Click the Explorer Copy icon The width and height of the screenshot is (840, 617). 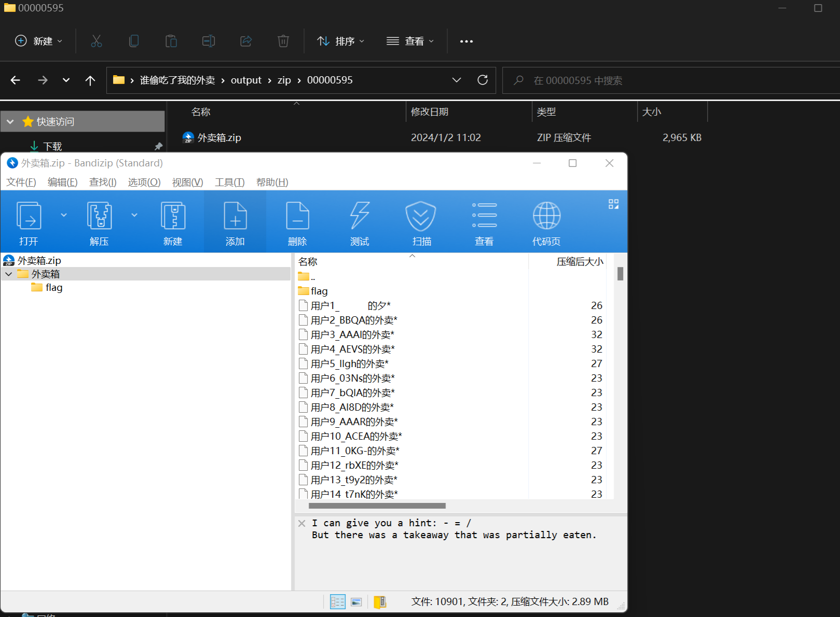coord(134,41)
